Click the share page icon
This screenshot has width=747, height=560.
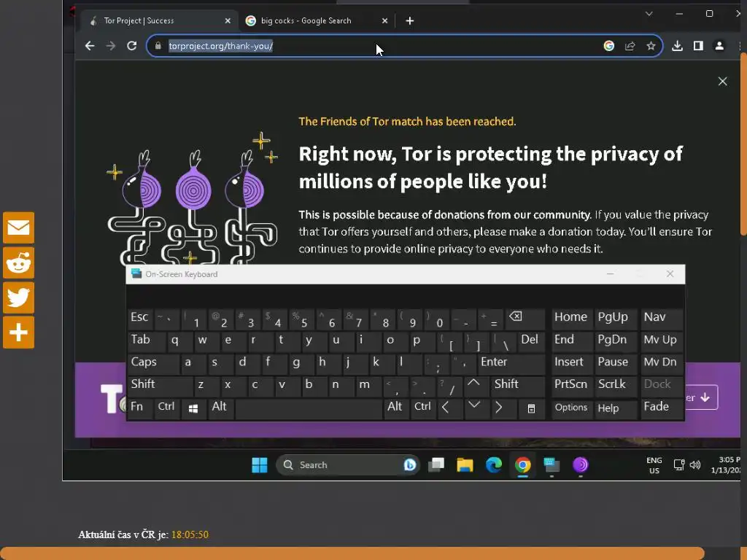pos(630,46)
